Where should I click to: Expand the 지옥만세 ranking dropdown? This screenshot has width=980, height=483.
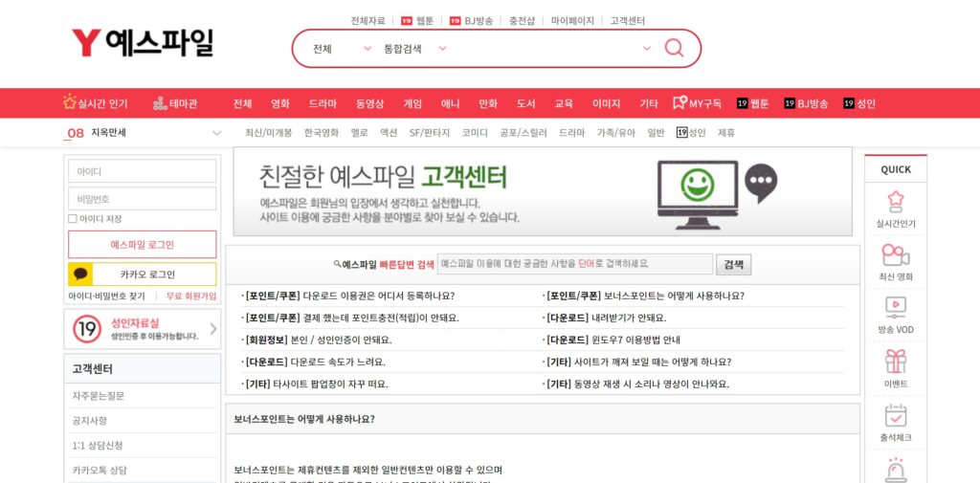point(217,133)
